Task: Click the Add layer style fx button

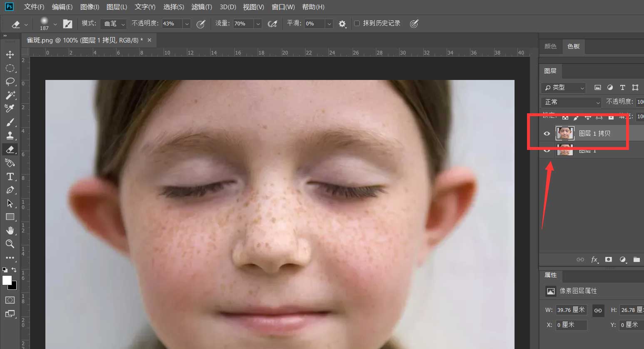Action: pyautogui.click(x=595, y=259)
